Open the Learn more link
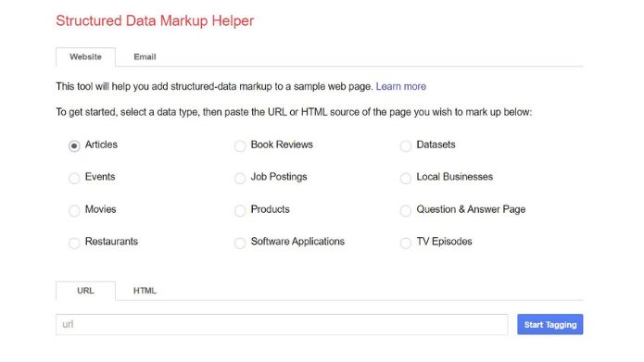This screenshot has width=644, height=362. [401, 87]
